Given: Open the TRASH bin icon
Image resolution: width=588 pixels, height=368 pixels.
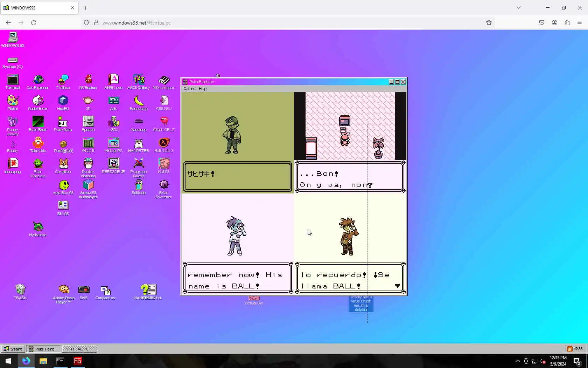Looking at the screenshot, I should tap(20, 292).
